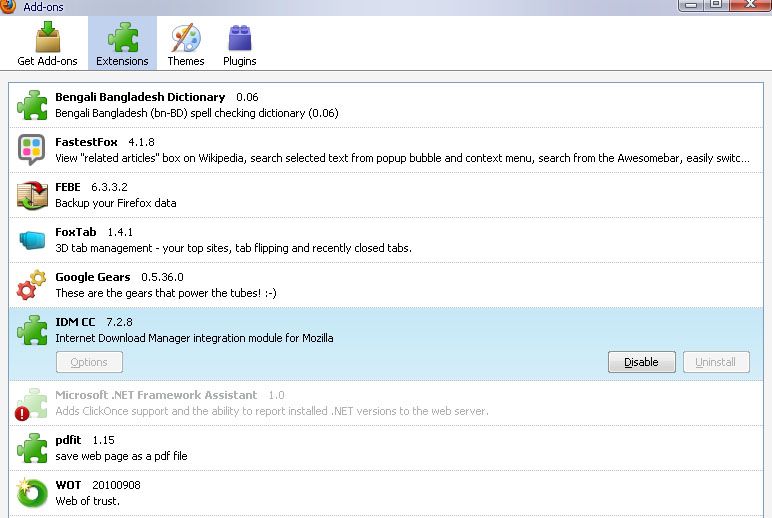Click the Firefox icon in the title bar
772x518 pixels.
7,6
